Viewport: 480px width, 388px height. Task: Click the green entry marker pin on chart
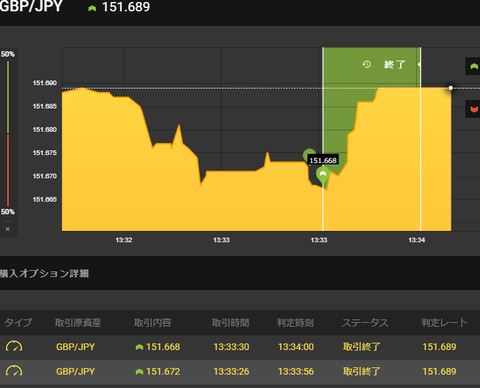pyautogui.click(x=323, y=175)
